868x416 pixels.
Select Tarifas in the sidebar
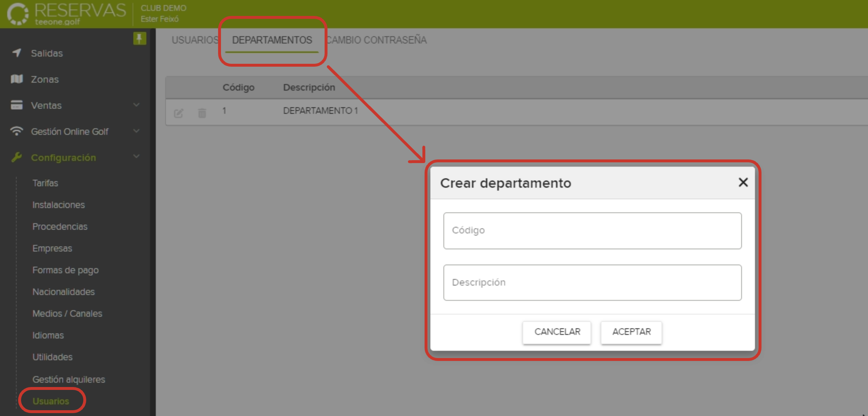pyautogui.click(x=45, y=183)
